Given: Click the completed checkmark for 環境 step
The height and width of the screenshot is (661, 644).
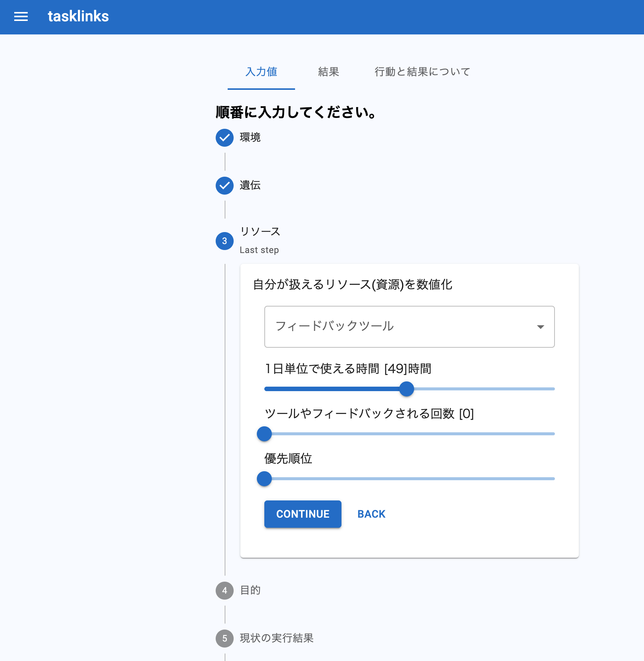Looking at the screenshot, I should [x=224, y=138].
